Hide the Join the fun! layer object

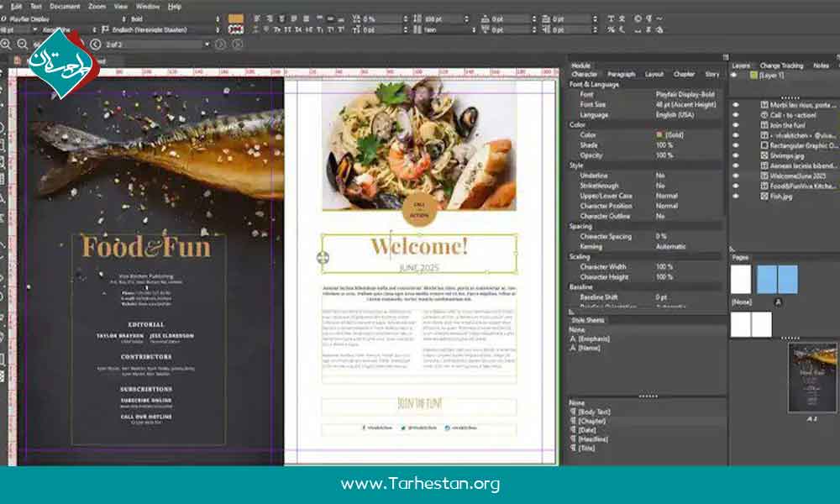click(736, 125)
